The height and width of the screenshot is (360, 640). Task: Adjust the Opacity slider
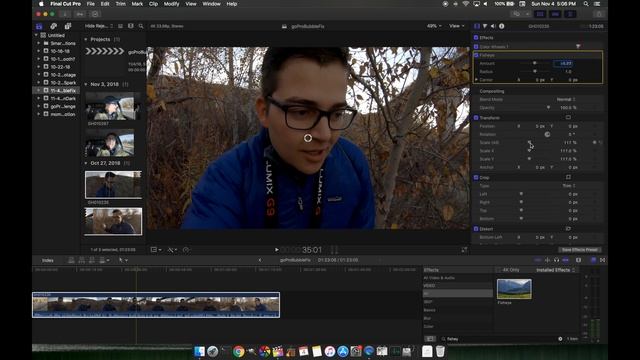click(548, 107)
